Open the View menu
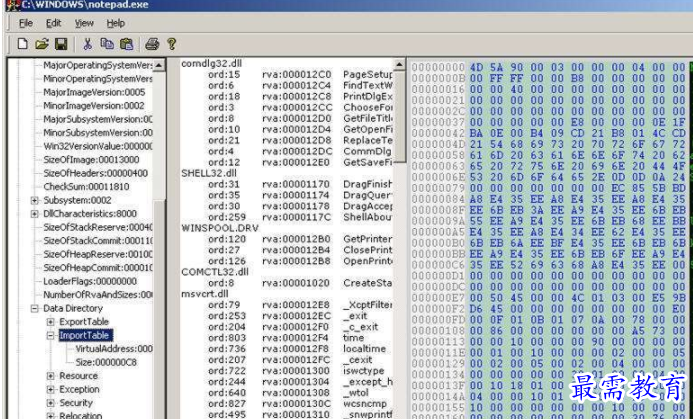The image size is (693, 419). click(84, 23)
